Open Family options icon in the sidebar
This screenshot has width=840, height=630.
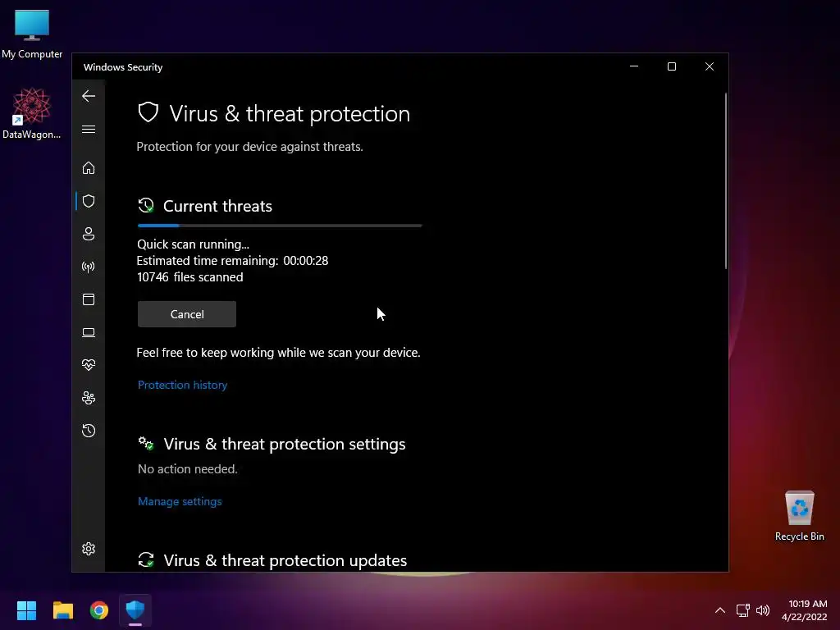pyautogui.click(x=89, y=398)
